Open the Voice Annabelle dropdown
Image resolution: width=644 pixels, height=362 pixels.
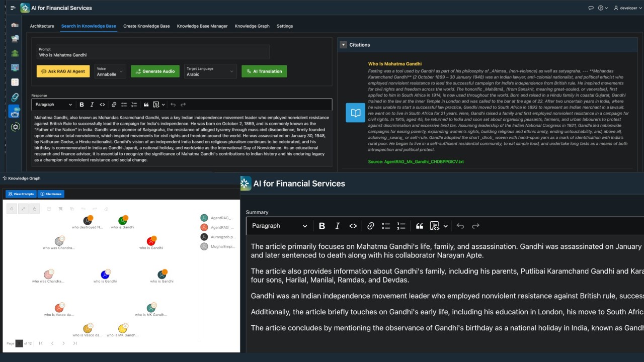(x=110, y=71)
